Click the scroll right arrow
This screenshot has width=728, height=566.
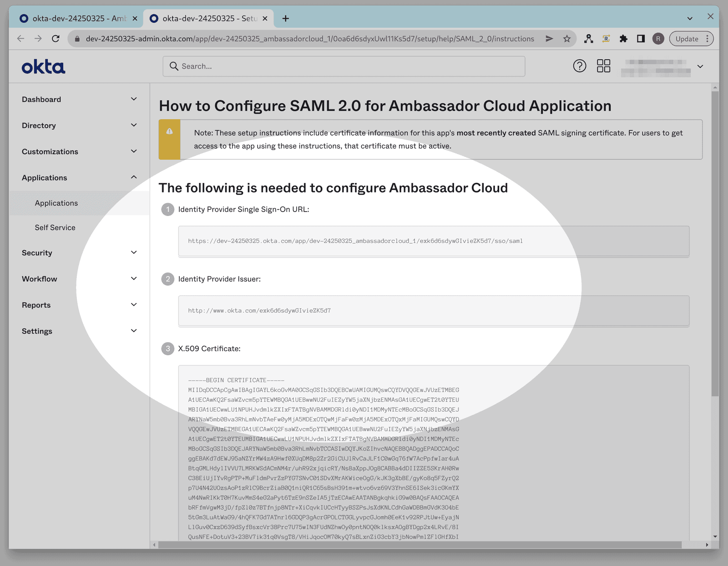(x=707, y=545)
